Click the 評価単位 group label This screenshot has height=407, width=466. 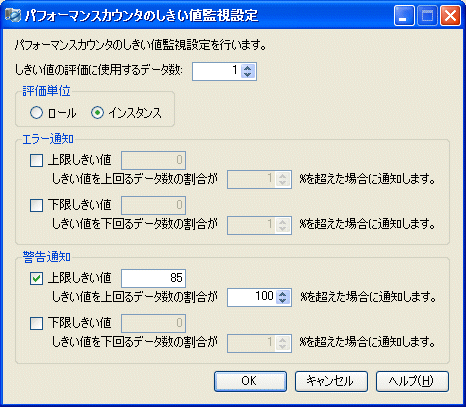[46, 91]
